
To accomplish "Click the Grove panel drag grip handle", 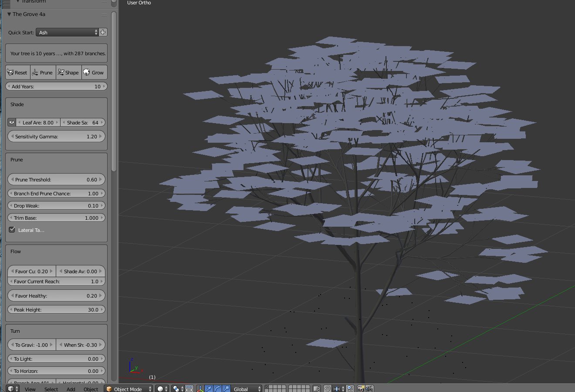I will [x=104, y=14].
